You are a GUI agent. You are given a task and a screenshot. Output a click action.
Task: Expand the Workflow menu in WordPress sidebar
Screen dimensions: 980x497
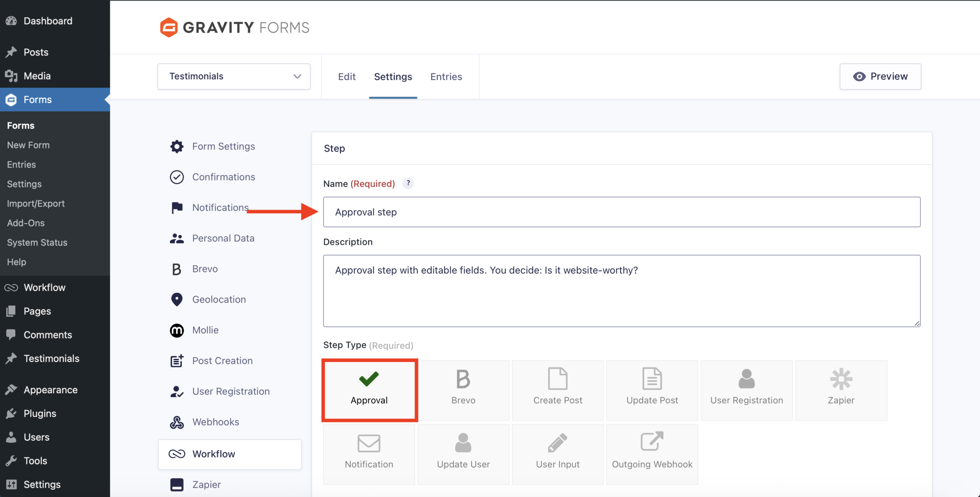[44, 288]
